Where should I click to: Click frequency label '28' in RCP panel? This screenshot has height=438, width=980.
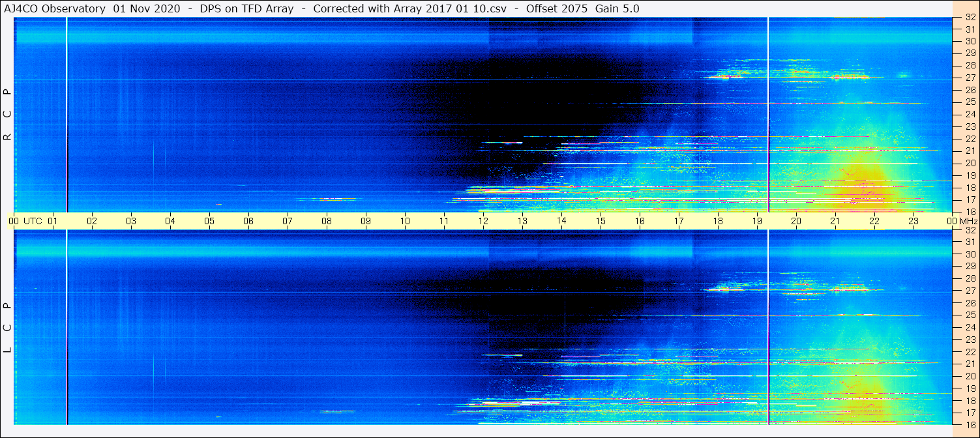click(x=970, y=65)
